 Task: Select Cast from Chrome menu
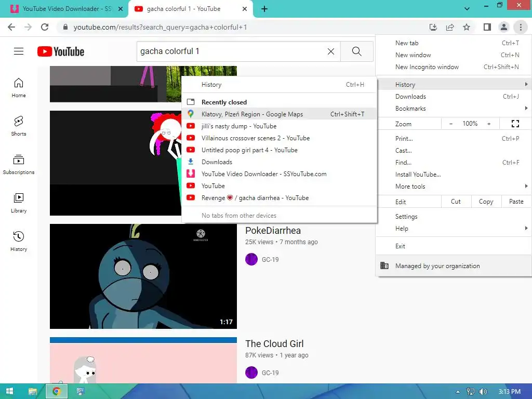click(x=454, y=150)
